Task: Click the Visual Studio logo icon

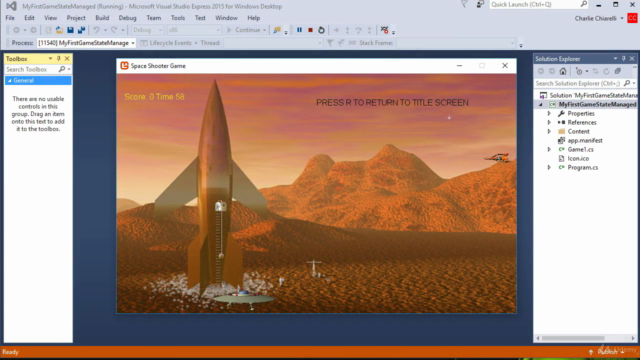Action: click(11, 6)
